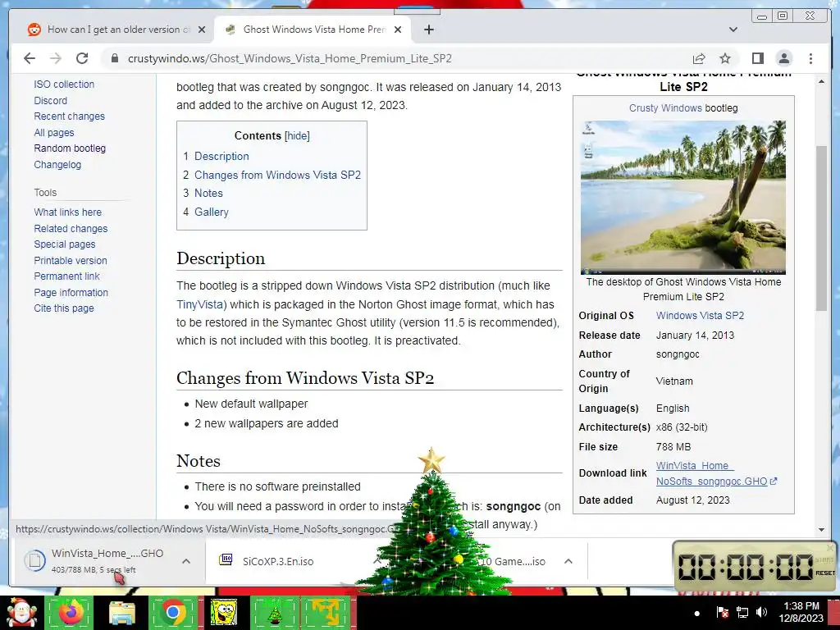Switch to Chrome in the taskbar
This screenshot has height=630, width=840.
173,613
